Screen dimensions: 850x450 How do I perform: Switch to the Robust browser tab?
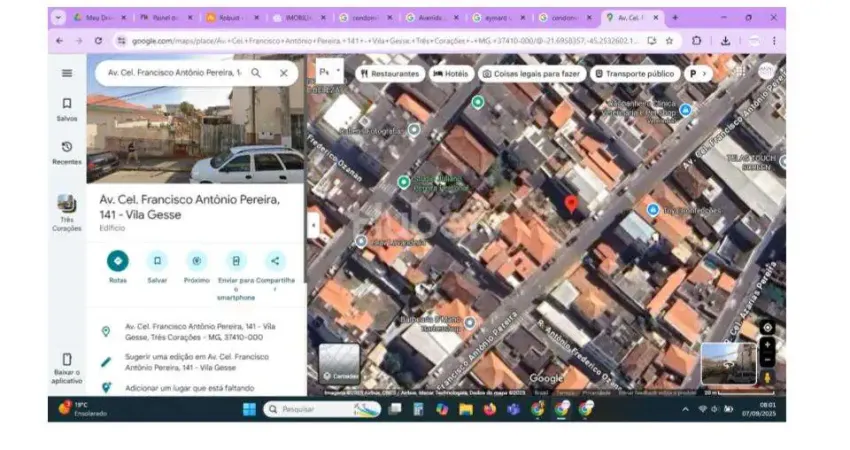pos(233,18)
